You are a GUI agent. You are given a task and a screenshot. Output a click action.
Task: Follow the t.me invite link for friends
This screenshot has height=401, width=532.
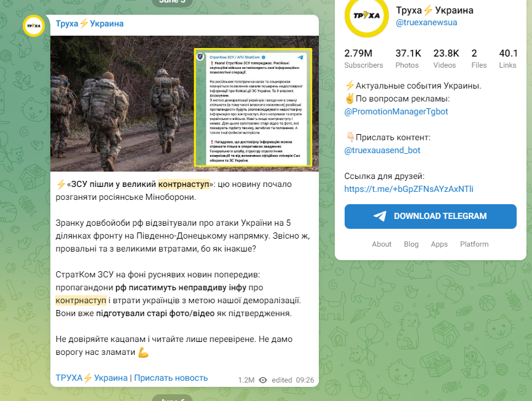[x=409, y=189]
